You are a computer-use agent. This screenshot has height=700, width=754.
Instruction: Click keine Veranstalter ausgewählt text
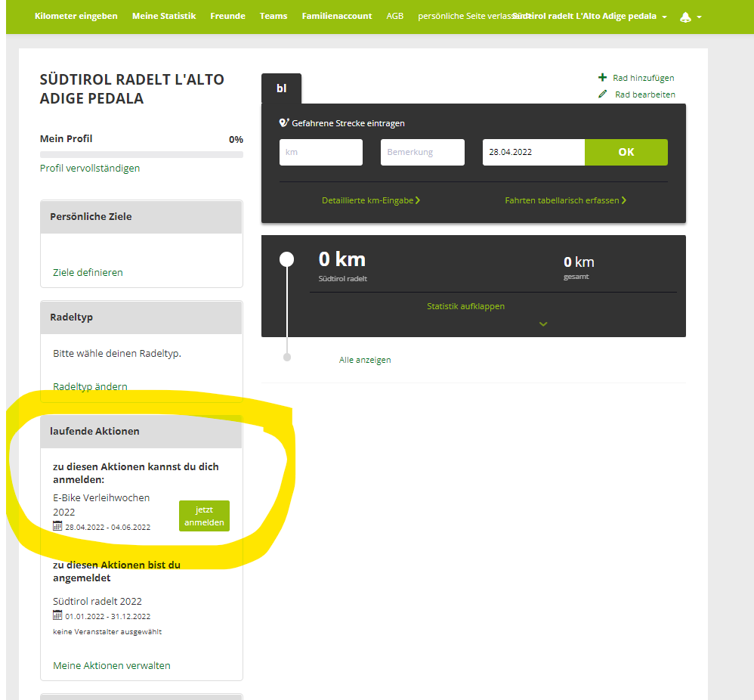107,632
